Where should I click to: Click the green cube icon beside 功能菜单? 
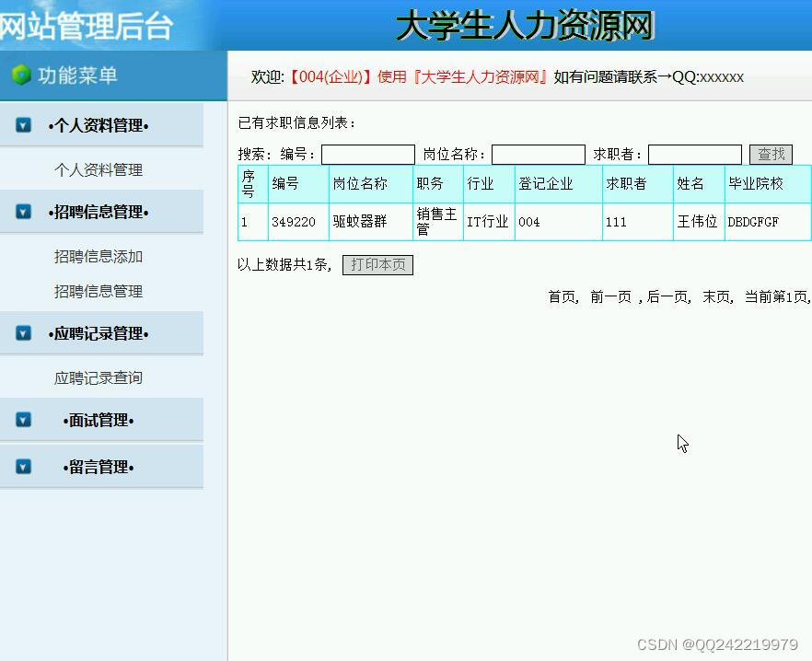tap(21, 75)
